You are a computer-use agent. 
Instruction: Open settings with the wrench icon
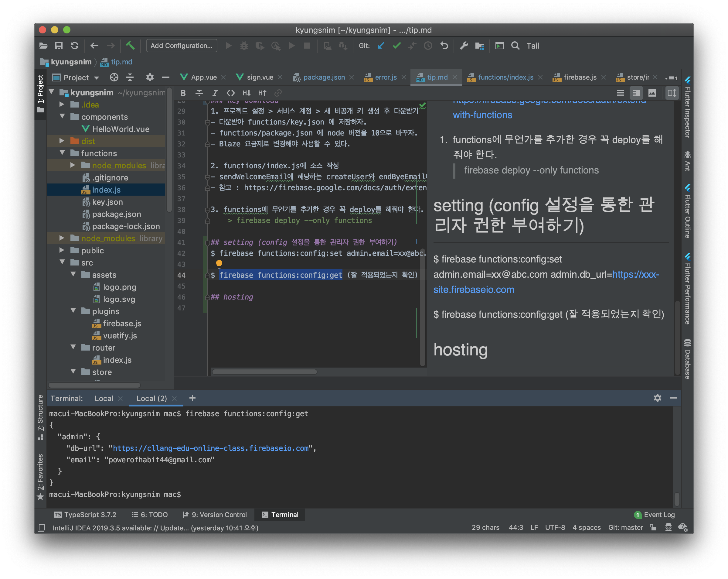click(464, 46)
